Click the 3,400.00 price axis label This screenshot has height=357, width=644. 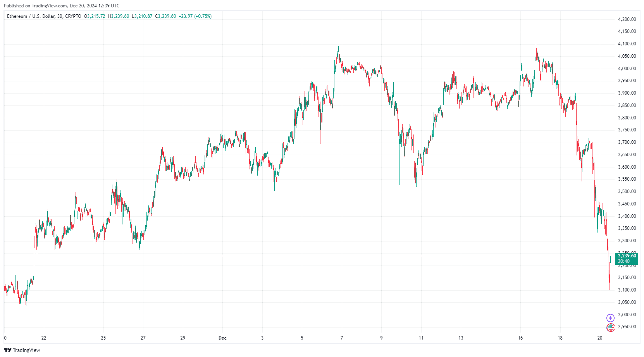coord(627,216)
